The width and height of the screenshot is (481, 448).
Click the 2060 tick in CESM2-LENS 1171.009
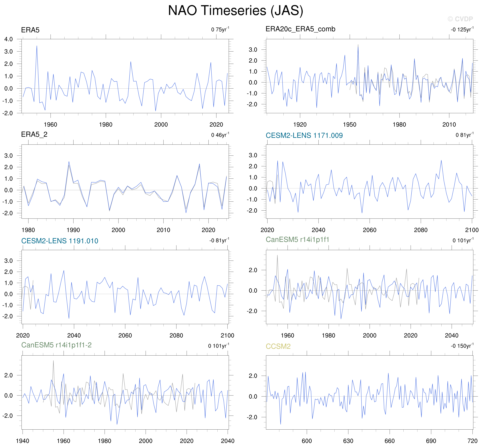tap(370, 230)
